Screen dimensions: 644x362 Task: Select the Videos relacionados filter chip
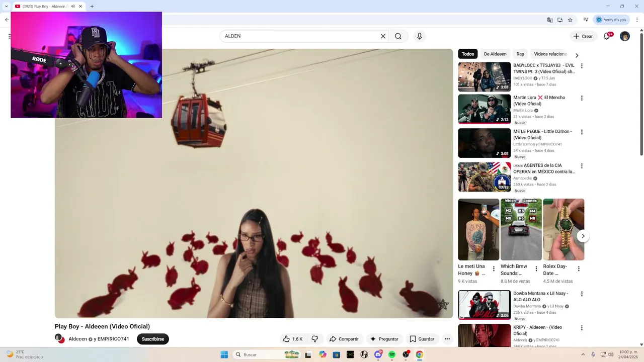tap(550, 54)
